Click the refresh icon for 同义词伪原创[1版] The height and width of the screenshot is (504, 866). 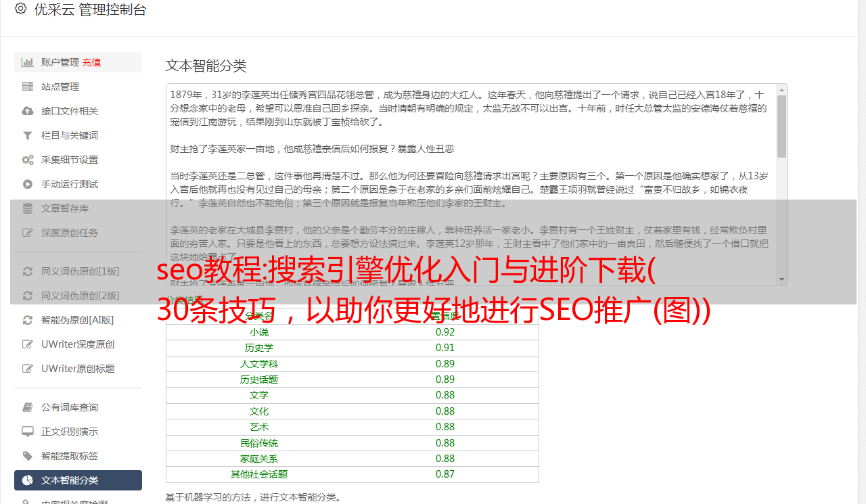[28, 271]
